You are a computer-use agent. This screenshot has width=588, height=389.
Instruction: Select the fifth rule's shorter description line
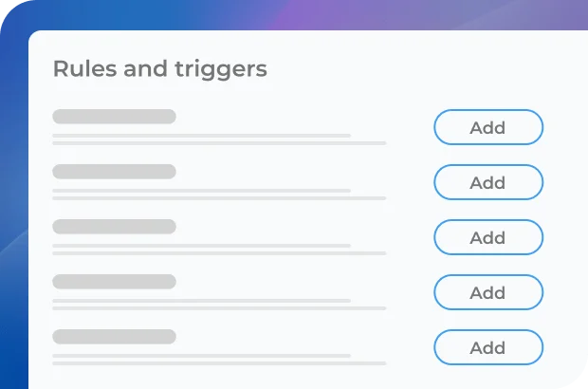(x=201, y=356)
